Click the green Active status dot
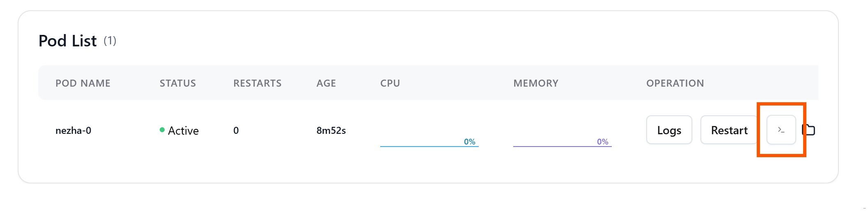 [x=162, y=130]
